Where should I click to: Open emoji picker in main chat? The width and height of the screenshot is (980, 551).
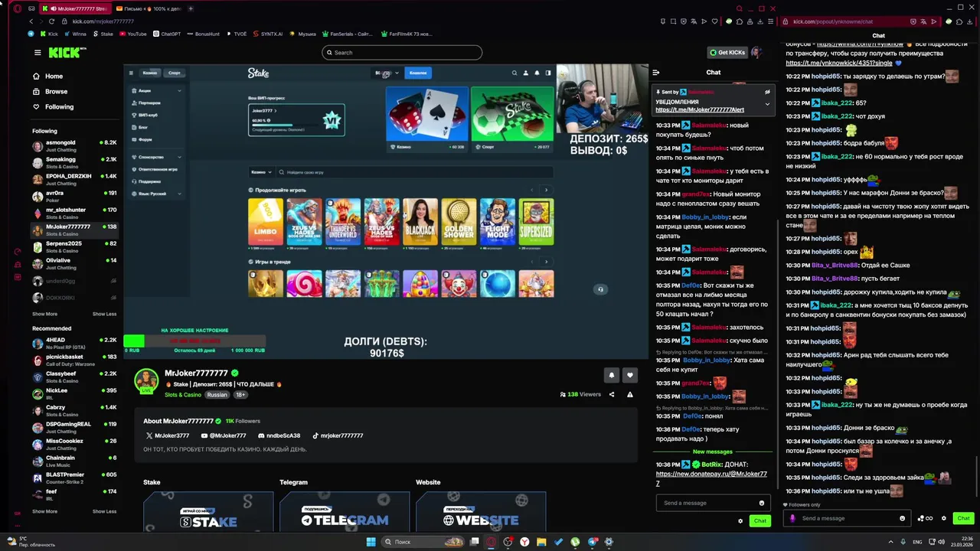[x=761, y=503]
